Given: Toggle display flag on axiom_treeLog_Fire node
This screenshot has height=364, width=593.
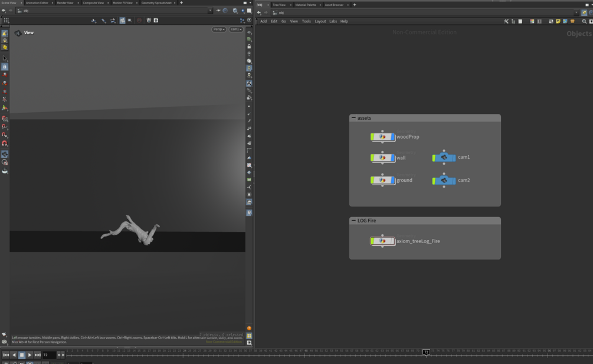Looking at the screenshot, I should pos(393,241).
